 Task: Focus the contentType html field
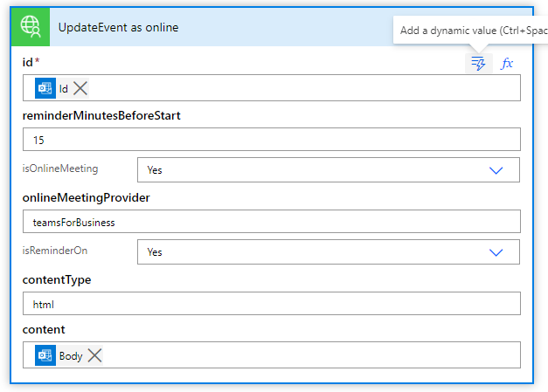(272, 304)
